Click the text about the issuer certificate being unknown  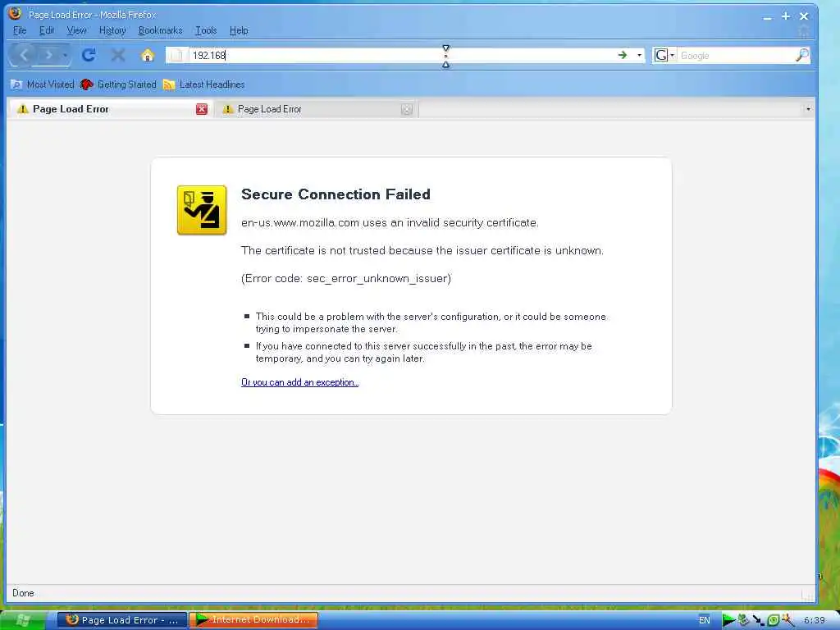pyautogui.click(x=422, y=251)
